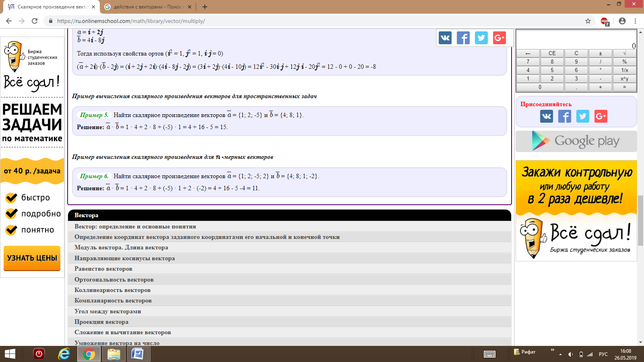Open a new browser tab
644x362 pixels.
205,7
